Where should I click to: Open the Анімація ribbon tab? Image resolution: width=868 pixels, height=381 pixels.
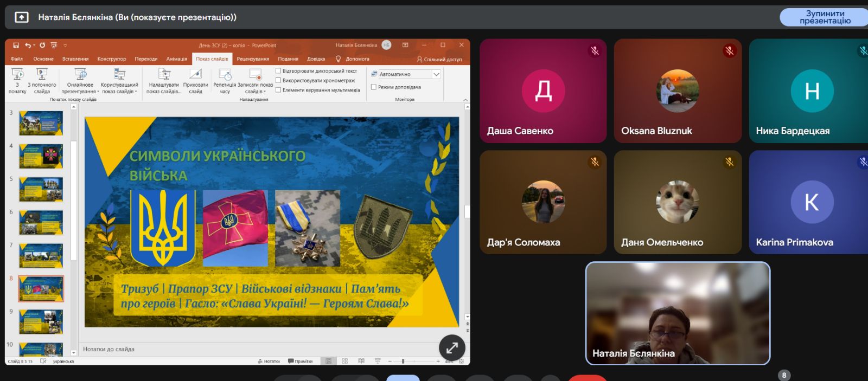pyautogui.click(x=176, y=59)
